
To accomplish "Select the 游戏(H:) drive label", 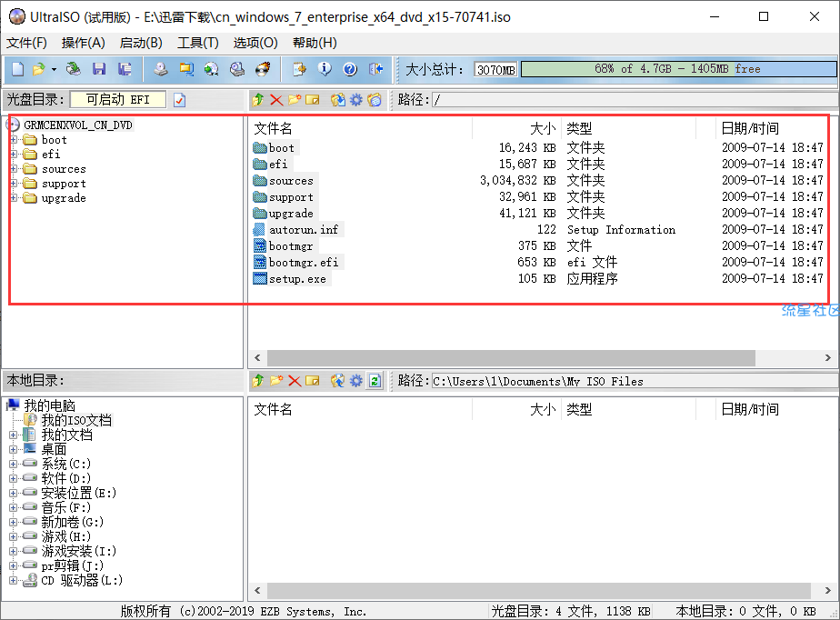I will [x=65, y=537].
